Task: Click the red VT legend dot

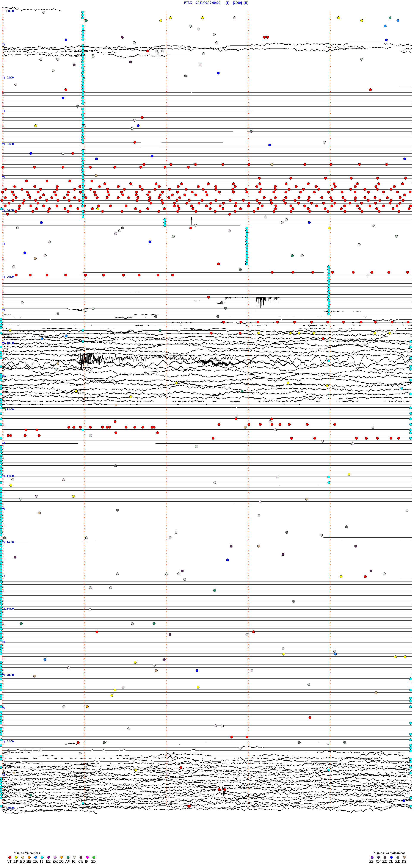Action: click(x=10, y=857)
